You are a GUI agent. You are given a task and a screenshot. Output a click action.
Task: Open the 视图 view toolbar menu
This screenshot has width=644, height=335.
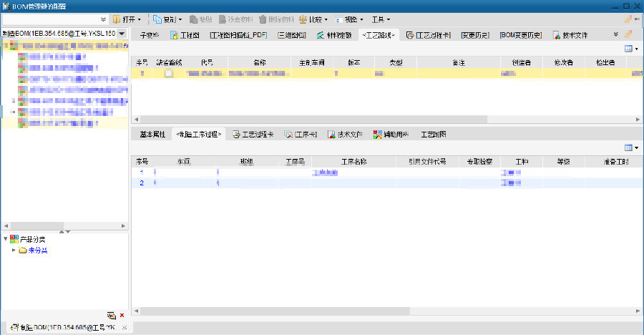click(349, 19)
